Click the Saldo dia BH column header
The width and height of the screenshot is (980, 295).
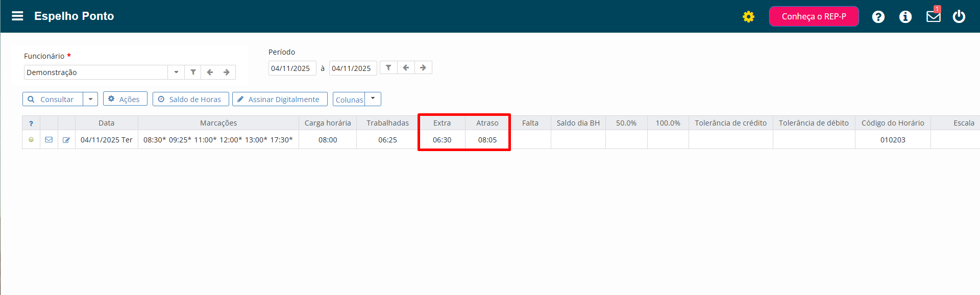[x=578, y=123]
